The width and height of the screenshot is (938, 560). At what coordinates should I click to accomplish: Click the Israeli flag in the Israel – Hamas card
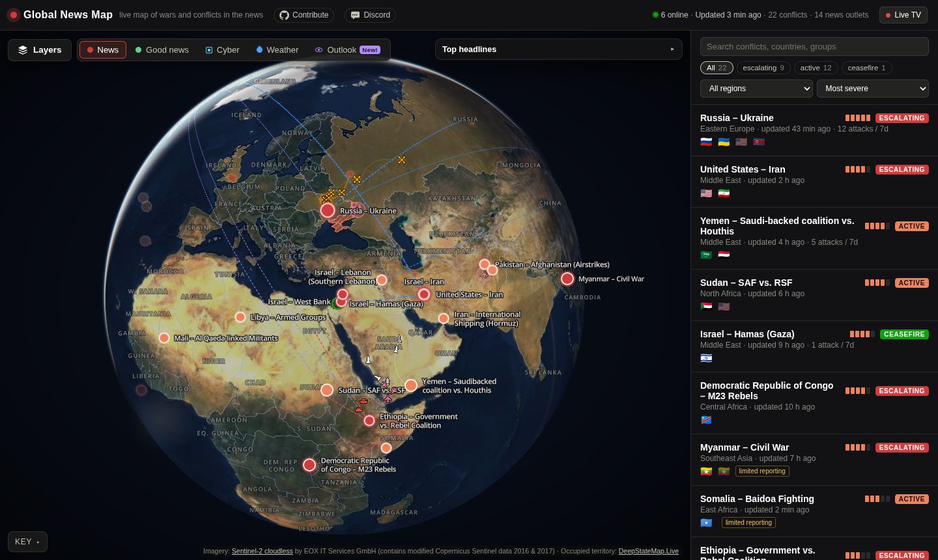[x=706, y=358]
